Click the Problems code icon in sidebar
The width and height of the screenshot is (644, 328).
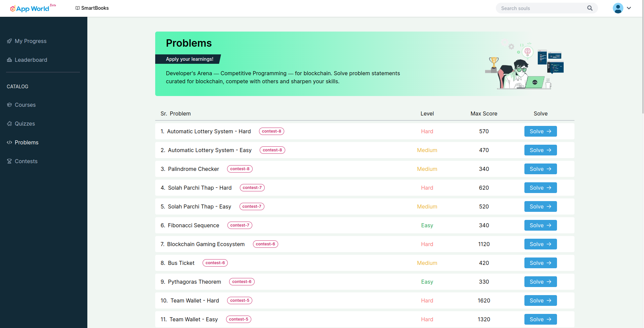(x=9, y=142)
